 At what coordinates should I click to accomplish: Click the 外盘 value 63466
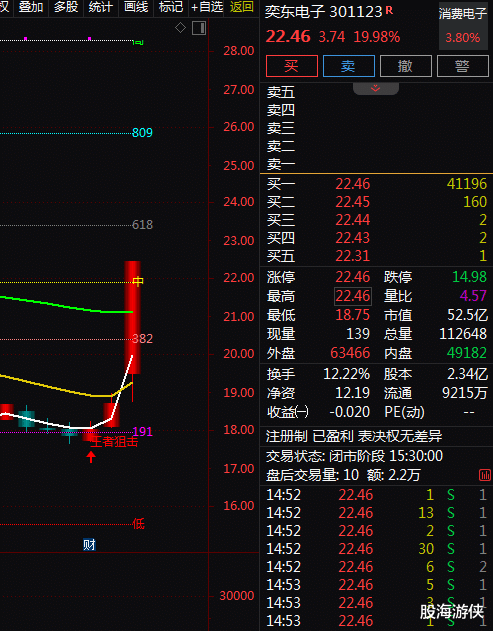[x=350, y=353]
